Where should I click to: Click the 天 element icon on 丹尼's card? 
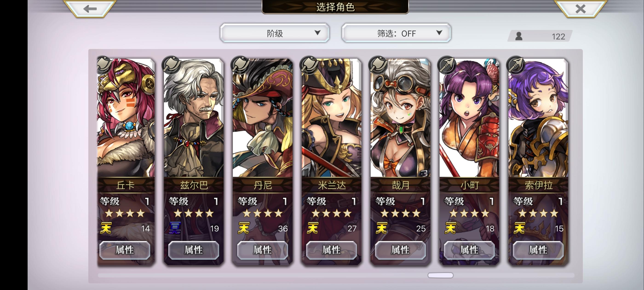pyautogui.click(x=243, y=228)
